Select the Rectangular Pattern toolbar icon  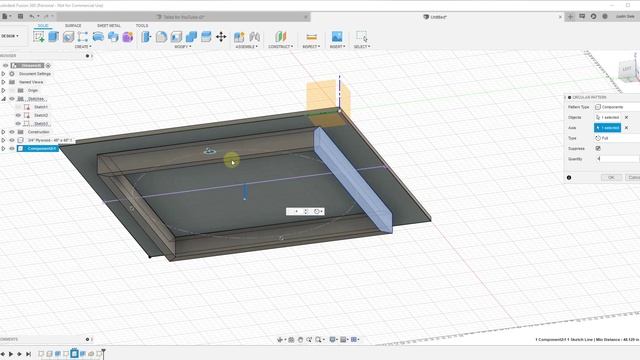point(83,37)
